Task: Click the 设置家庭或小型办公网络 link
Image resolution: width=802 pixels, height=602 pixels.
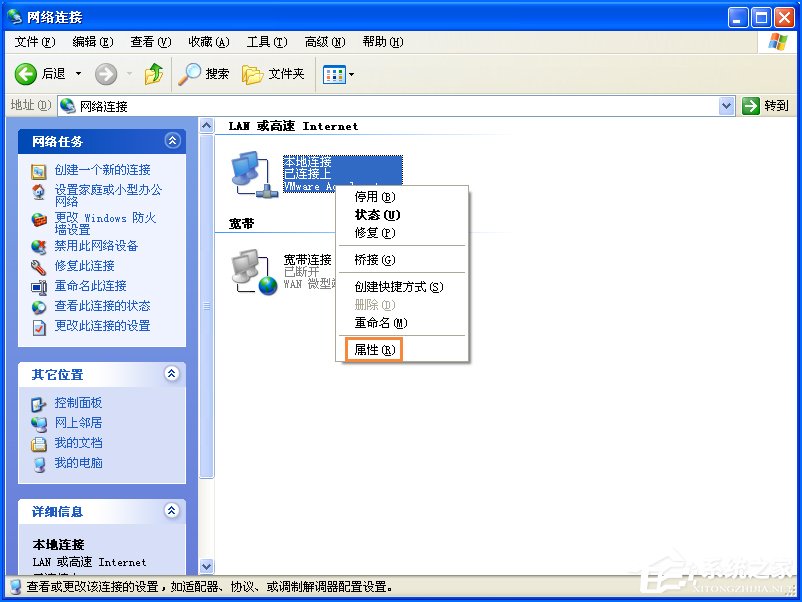Action: pyautogui.click(x=108, y=195)
